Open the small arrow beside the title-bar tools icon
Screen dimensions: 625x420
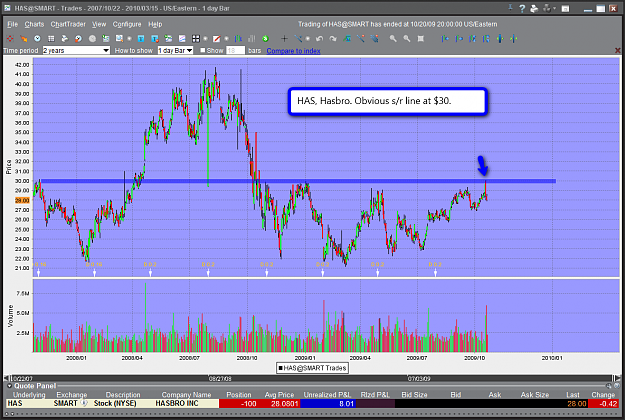(x=554, y=8)
